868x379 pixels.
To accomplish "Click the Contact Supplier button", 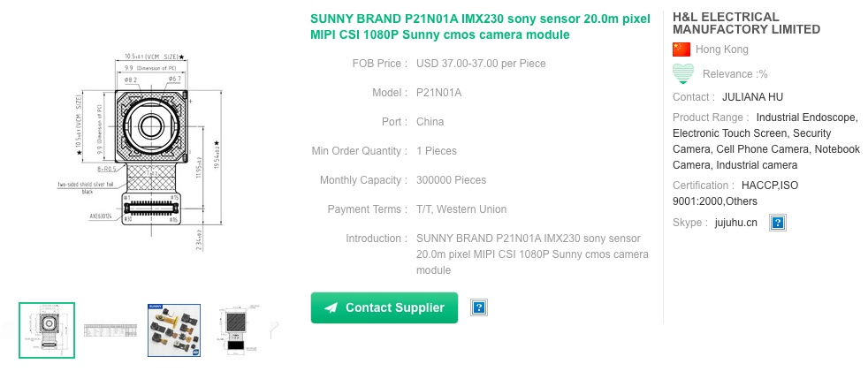I will pyautogui.click(x=385, y=307).
